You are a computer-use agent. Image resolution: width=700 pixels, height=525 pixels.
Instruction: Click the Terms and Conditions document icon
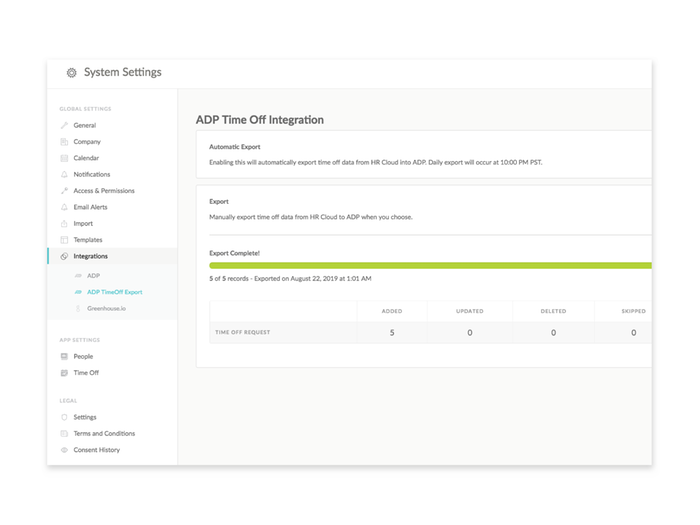pos(64,433)
